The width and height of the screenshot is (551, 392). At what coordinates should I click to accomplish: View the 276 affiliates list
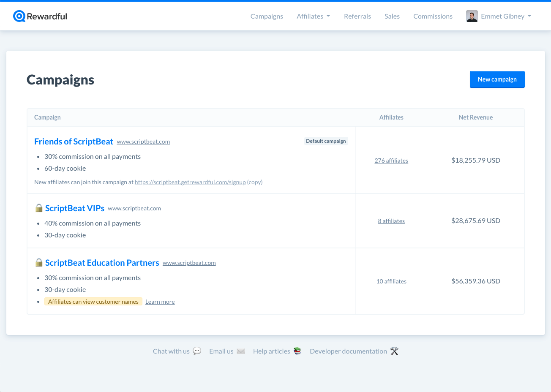click(391, 161)
